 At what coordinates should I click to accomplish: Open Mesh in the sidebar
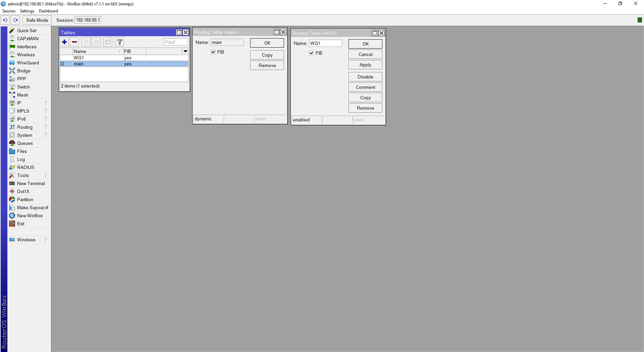(x=29, y=95)
